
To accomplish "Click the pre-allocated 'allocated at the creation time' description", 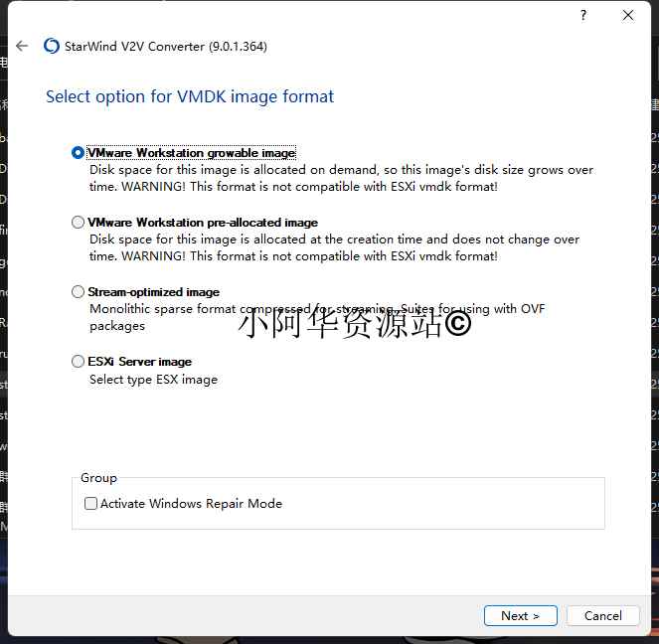I will [x=334, y=246].
